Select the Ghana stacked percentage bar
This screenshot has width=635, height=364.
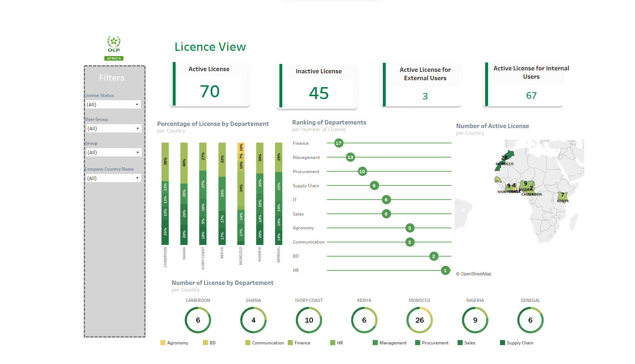click(x=184, y=194)
